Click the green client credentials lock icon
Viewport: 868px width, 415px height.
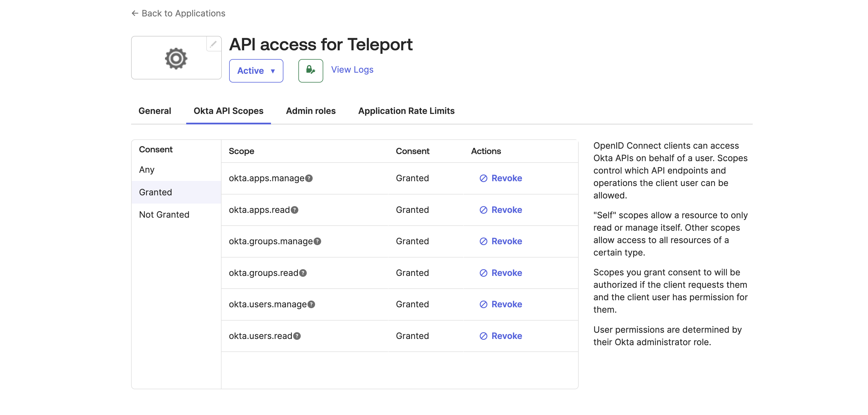(x=310, y=70)
